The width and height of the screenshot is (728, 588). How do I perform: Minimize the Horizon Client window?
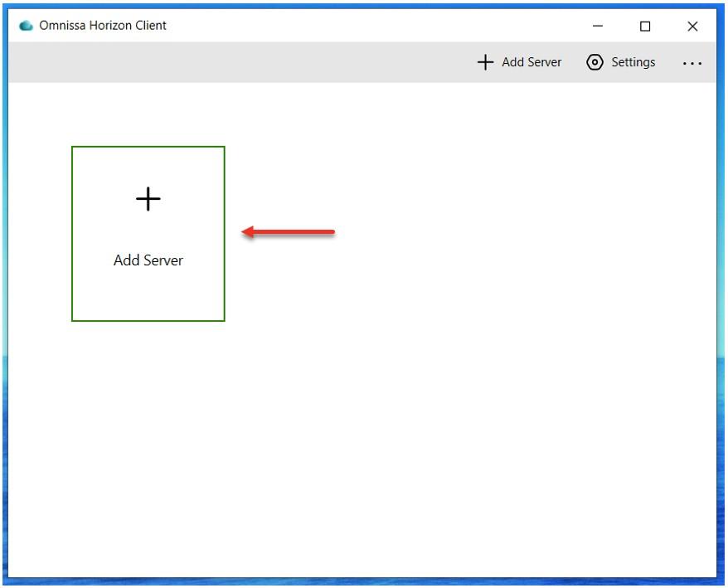598,26
